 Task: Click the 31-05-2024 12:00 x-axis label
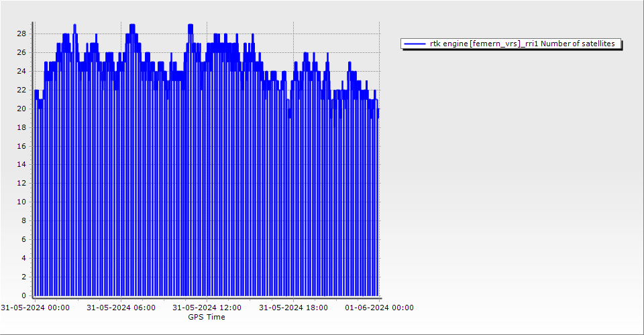[x=207, y=308]
